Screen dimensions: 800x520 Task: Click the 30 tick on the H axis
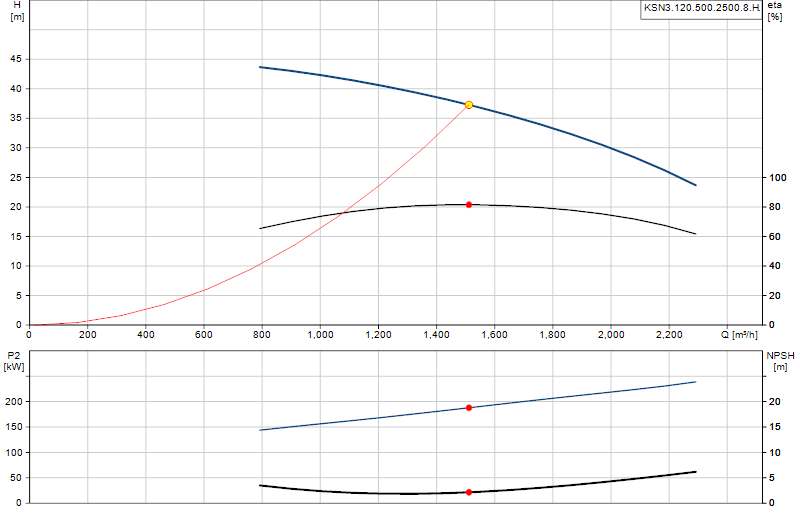tap(16, 147)
